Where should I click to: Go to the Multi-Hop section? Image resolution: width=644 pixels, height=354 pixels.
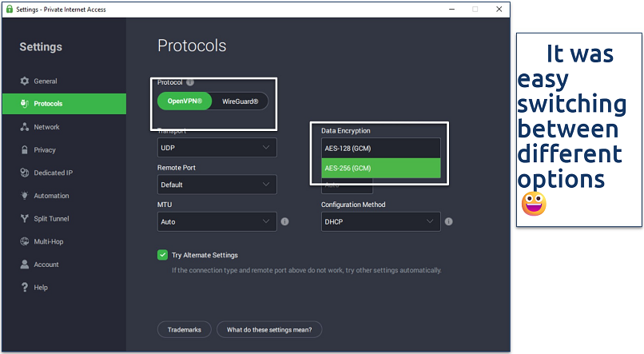coord(64,241)
